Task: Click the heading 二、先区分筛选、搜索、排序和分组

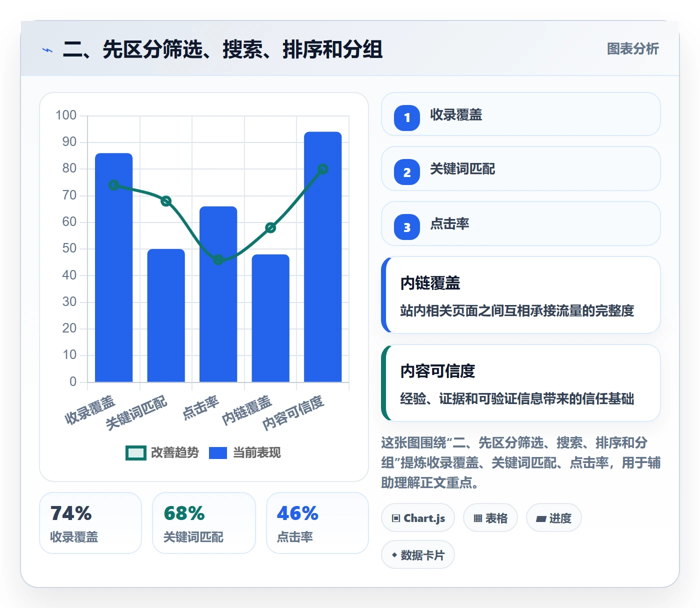Action: click(222, 49)
